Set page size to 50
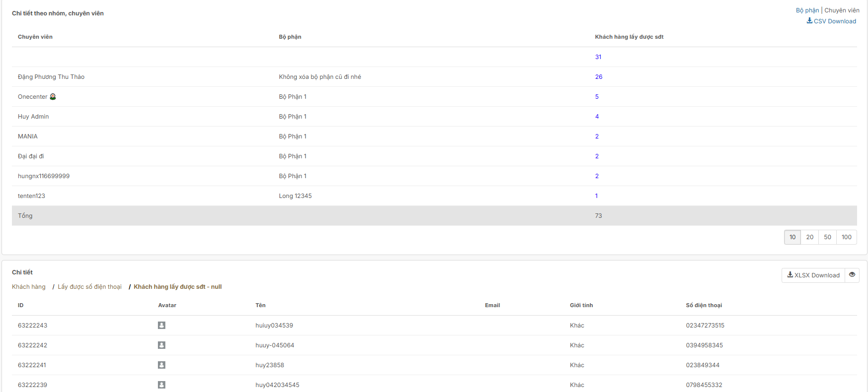The height and width of the screenshot is (392, 868). coord(827,237)
